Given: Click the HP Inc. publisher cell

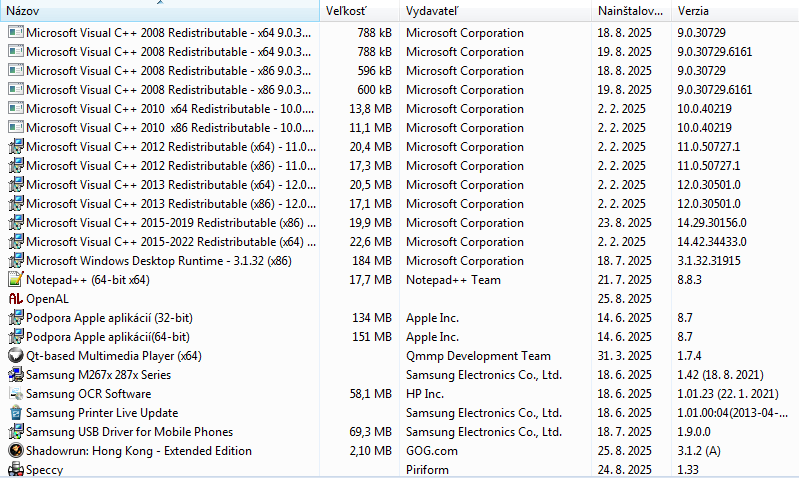Looking at the screenshot, I should pos(424,394).
